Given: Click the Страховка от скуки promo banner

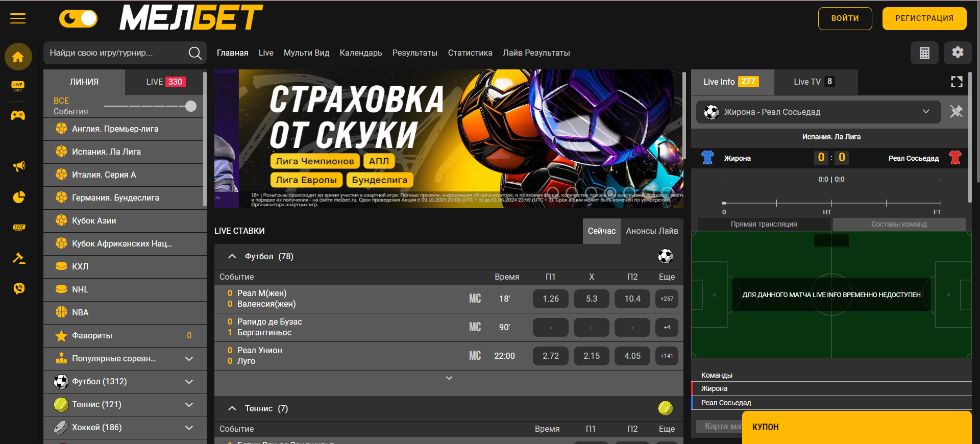Looking at the screenshot, I should coord(449,139).
